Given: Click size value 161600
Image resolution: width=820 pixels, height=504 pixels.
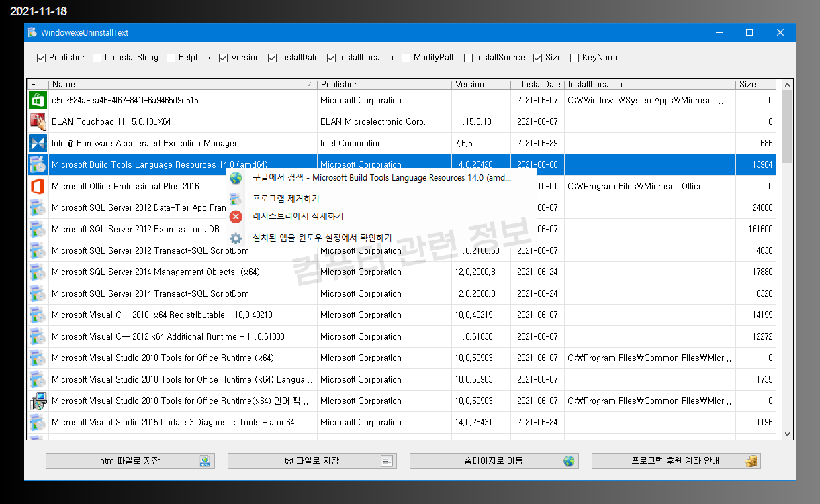Looking at the screenshot, I should pyautogui.click(x=760, y=230).
